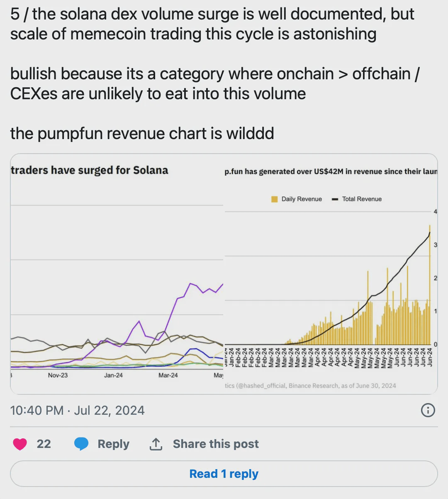
Task: Click the 'traders have surged for Solana' title
Action: pos(89,170)
